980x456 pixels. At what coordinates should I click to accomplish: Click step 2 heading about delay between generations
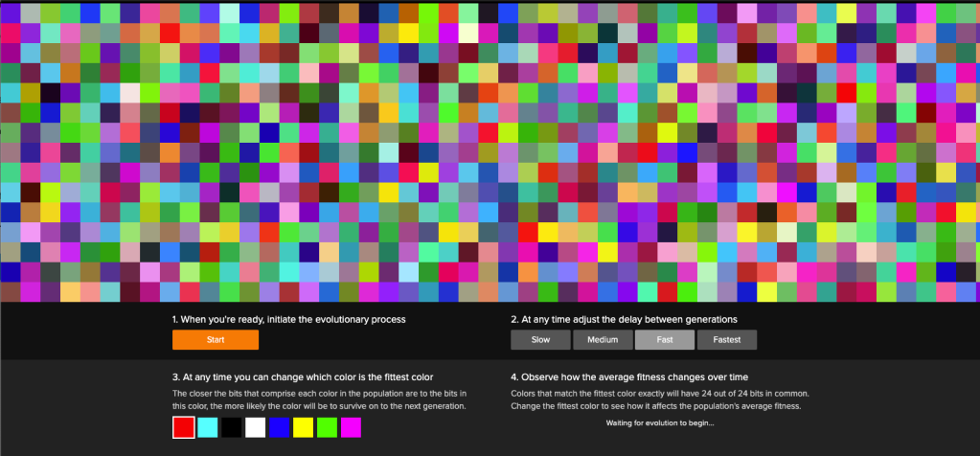pyautogui.click(x=624, y=319)
